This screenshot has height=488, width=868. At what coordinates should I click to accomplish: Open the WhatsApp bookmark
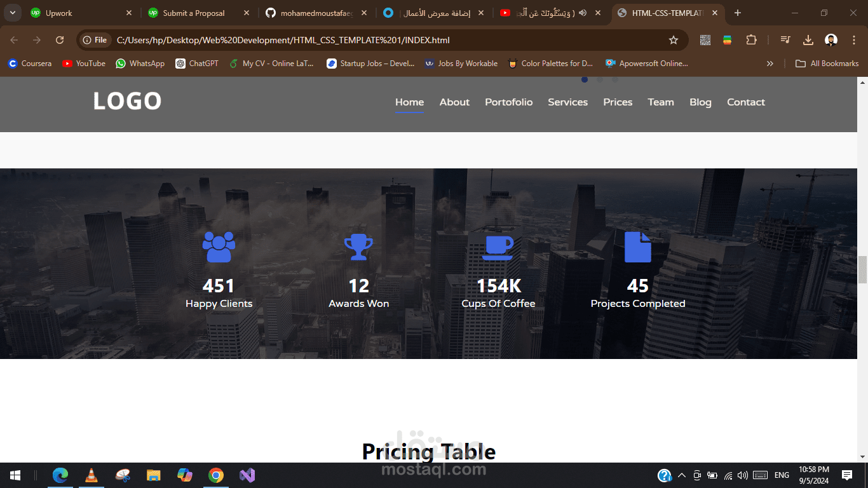(x=140, y=64)
